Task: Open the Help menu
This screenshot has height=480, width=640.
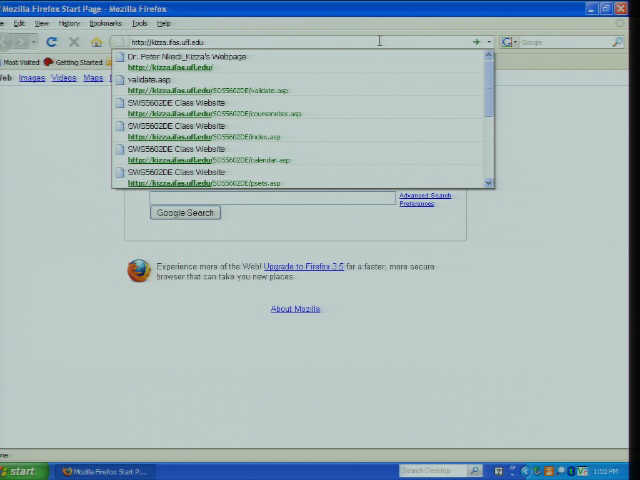Action: (164, 24)
